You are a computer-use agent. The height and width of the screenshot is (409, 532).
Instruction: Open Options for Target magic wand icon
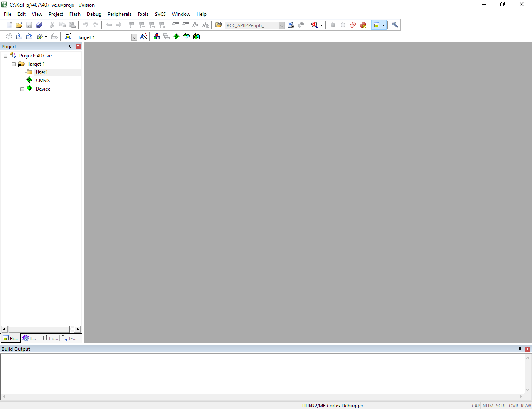click(x=143, y=37)
